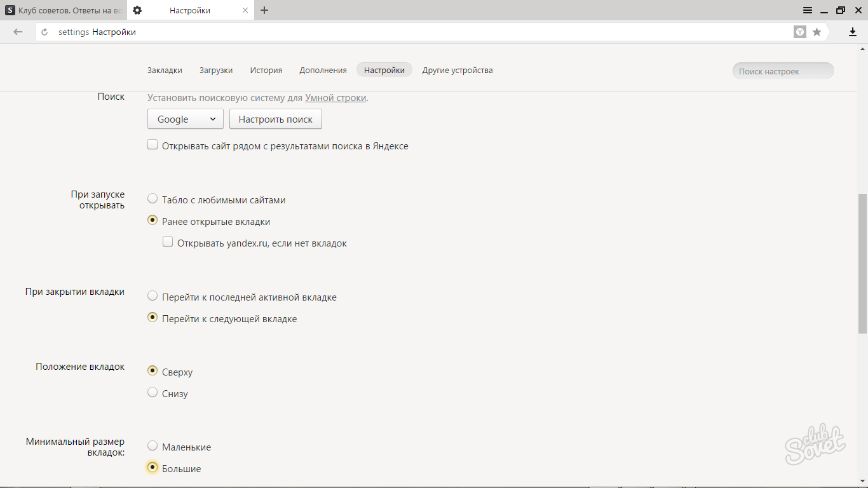The height and width of the screenshot is (488, 868).
Task: Open the browser hamburger menu
Action: pos(808,10)
